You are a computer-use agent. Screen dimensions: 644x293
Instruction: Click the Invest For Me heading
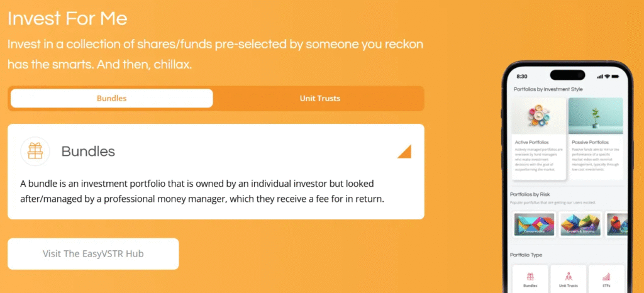(67, 18)
